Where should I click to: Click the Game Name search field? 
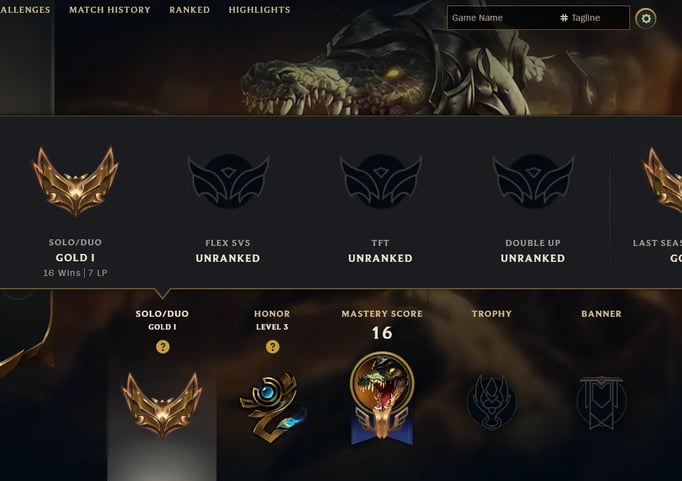502,18
